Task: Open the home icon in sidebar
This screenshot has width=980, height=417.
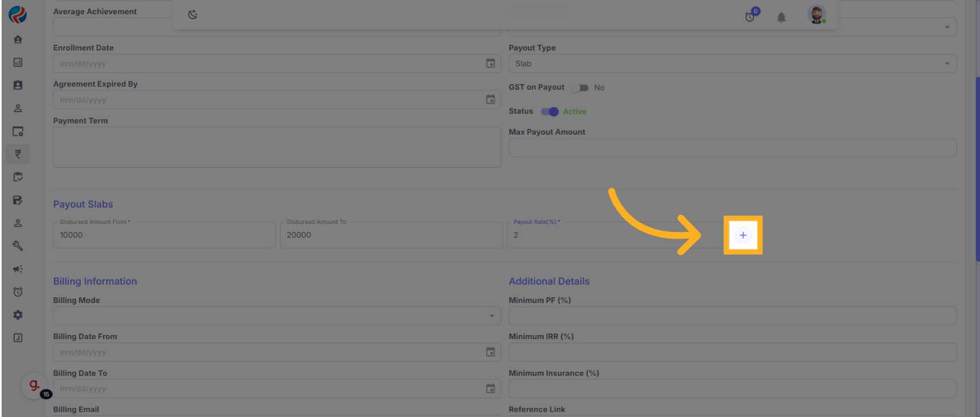Action: 18,40
